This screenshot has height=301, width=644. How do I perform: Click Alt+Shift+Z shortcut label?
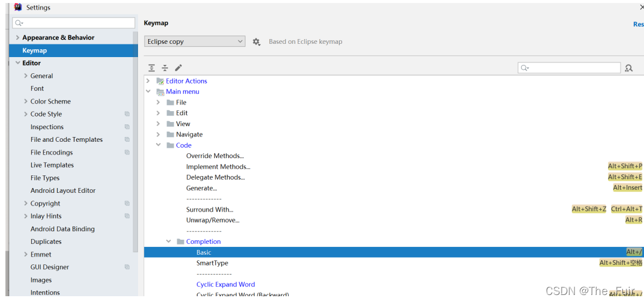(x=589, y=209)
